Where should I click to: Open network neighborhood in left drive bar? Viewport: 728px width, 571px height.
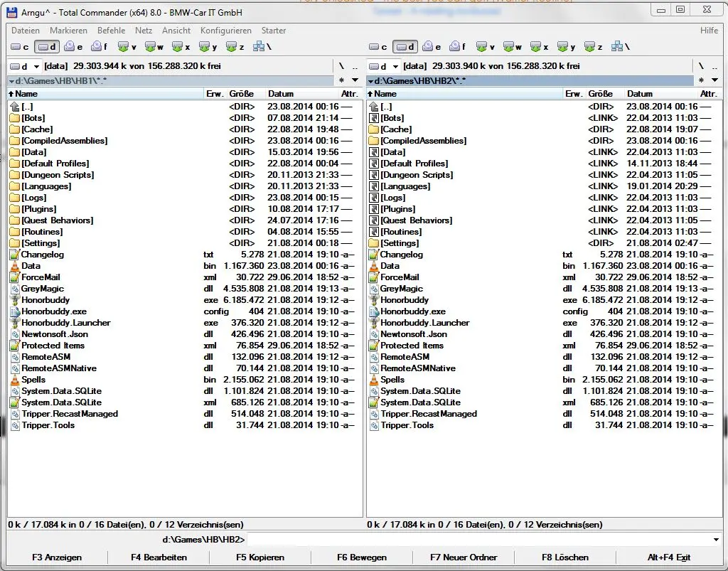[x=262, y=47]
